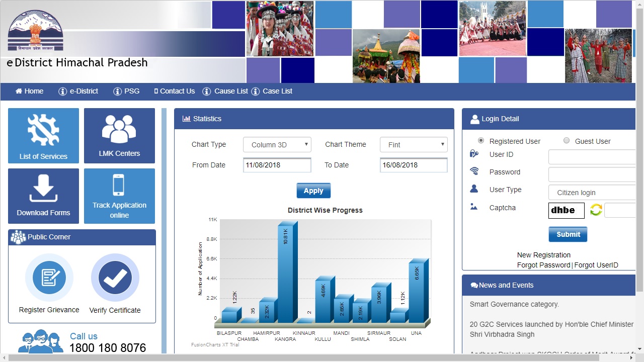Open the List of Services panel

coord(43,136)
